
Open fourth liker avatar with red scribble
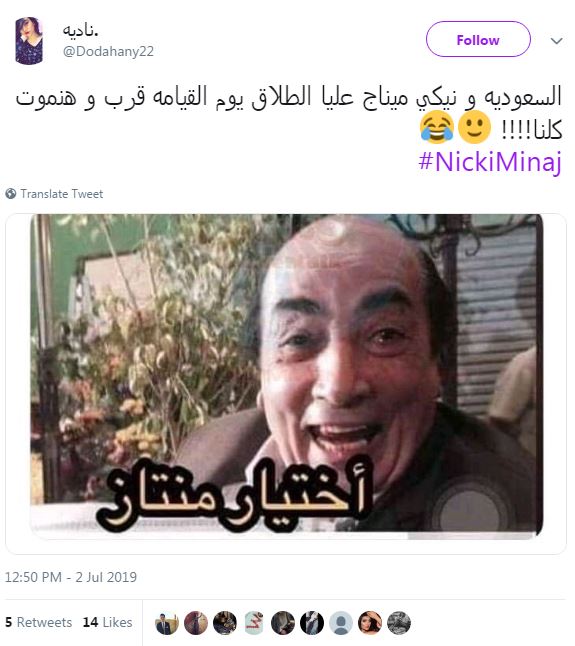(x=254, y=623)
